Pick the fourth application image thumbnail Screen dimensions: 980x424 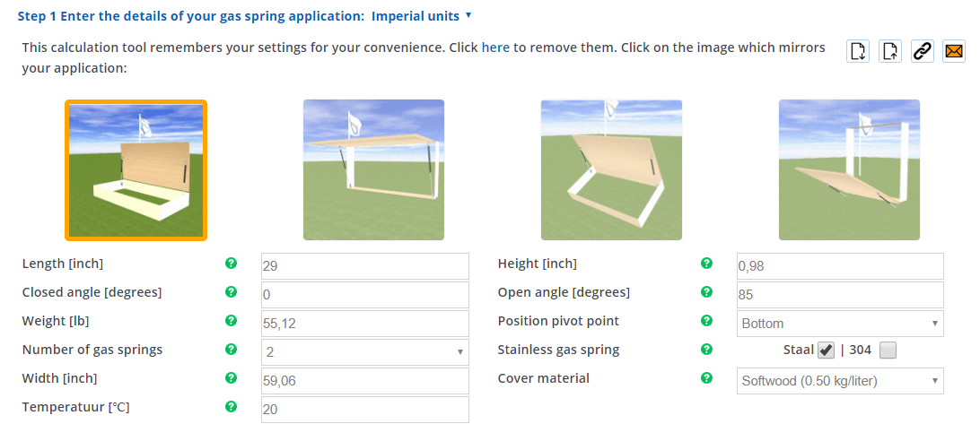(x=849, y=170)
